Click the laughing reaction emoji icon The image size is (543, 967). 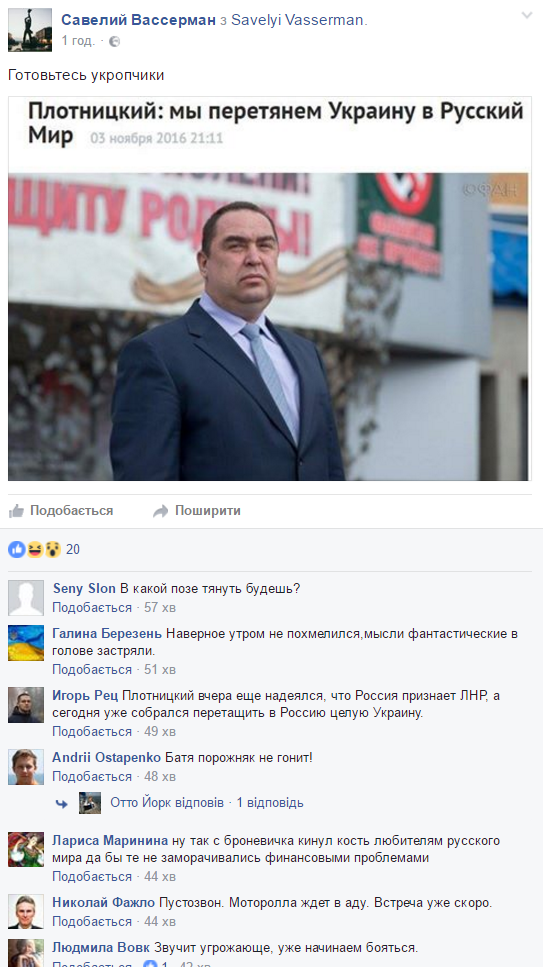(35, 549)
